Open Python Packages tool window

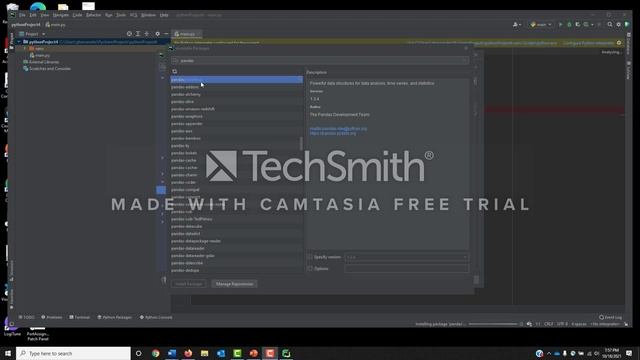point(115,317)
